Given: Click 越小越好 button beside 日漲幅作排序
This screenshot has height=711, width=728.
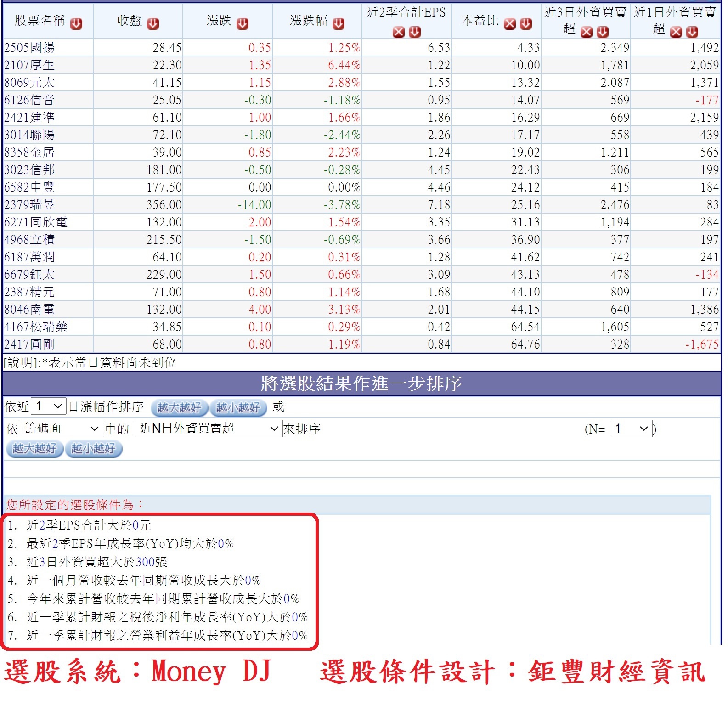Looking at the screenshot, I should 238,407.
